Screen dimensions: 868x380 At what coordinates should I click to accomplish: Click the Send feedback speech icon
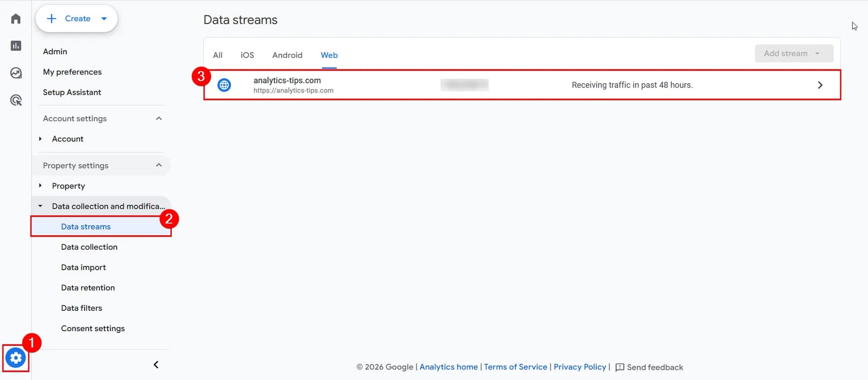(x=620, y=367)
